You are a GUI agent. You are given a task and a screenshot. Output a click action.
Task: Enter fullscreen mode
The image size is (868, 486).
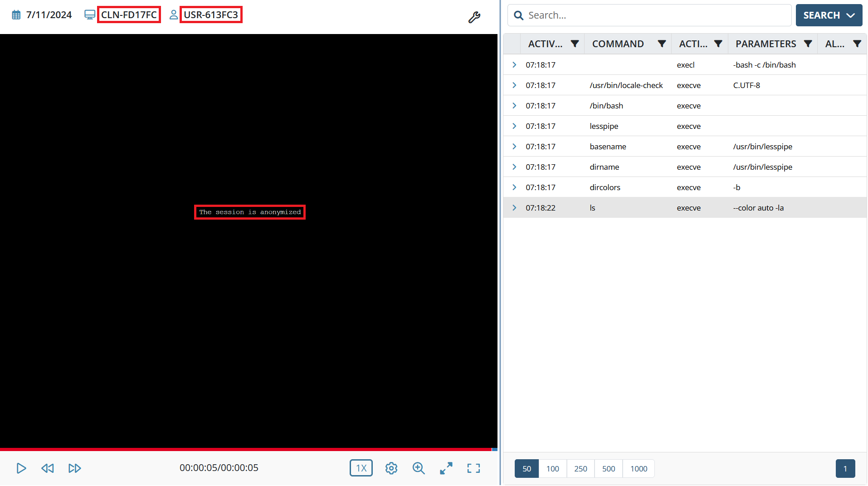point(473,468)
